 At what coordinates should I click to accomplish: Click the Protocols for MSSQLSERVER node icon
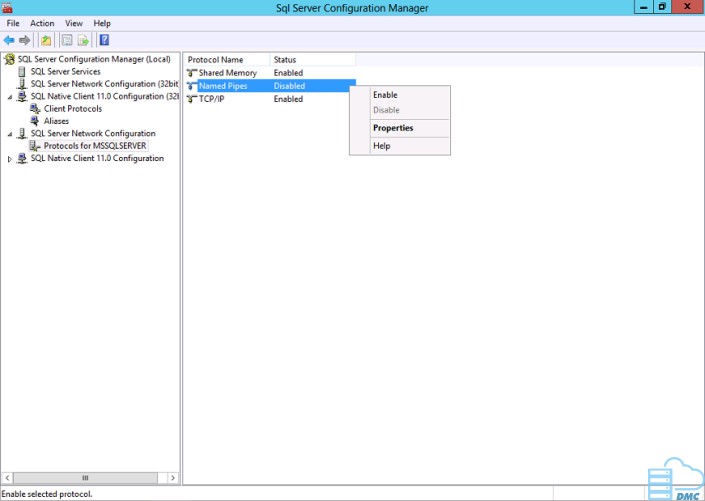coord(35,146)
